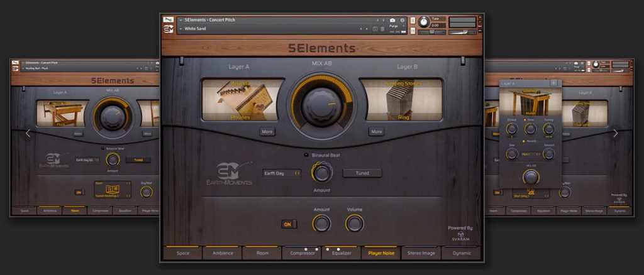644x275 pixels.
Task: Open the Short Delay selector in the right window
Action: pos(531,197)
